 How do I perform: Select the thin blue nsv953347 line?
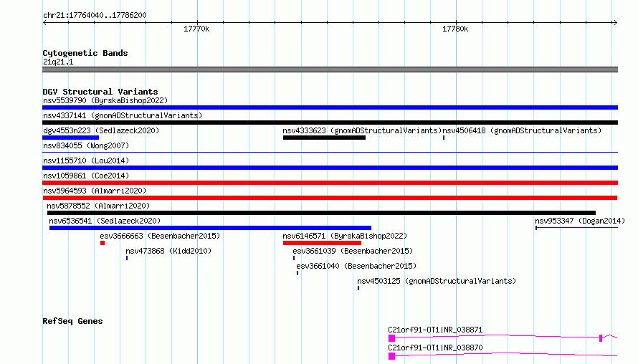coord(577,228)
